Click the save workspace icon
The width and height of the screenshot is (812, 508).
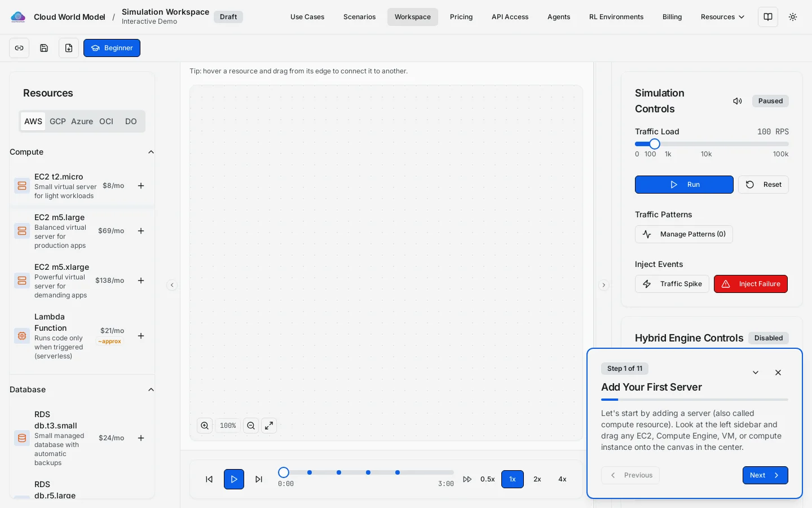click(x=44, y=48)
